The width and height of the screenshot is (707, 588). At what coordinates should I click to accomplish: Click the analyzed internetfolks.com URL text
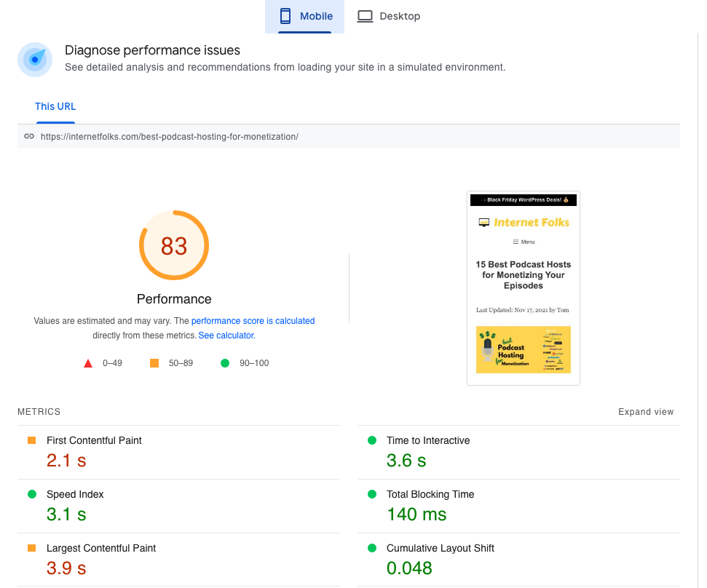point(170,137)
